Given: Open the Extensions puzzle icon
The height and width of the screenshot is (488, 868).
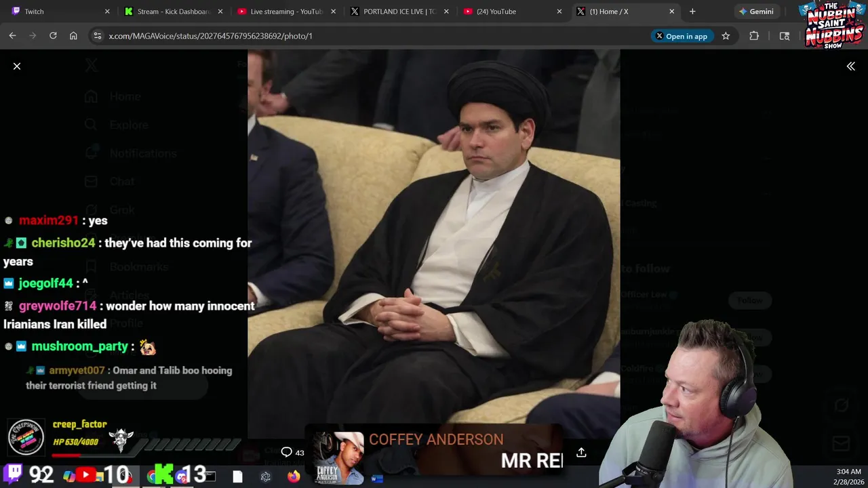Looking at the screenshot, I should pyautogui.click(x=754, y=36).
